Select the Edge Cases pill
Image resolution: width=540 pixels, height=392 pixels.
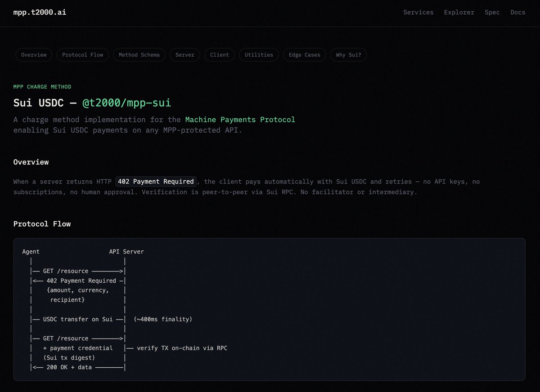[305, 55]
